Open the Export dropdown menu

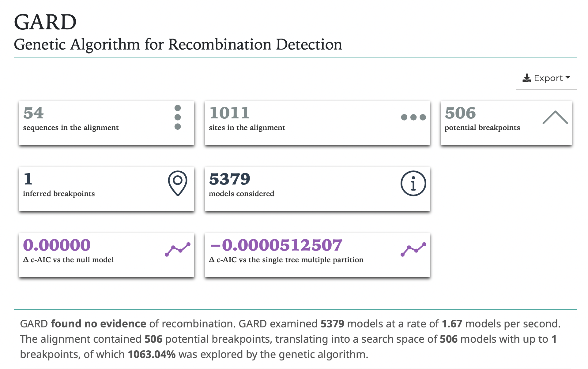546,78
